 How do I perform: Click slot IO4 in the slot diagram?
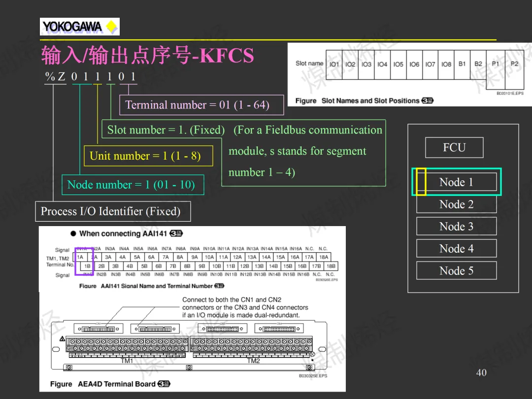pyautogui.click(x=382, y=65)
